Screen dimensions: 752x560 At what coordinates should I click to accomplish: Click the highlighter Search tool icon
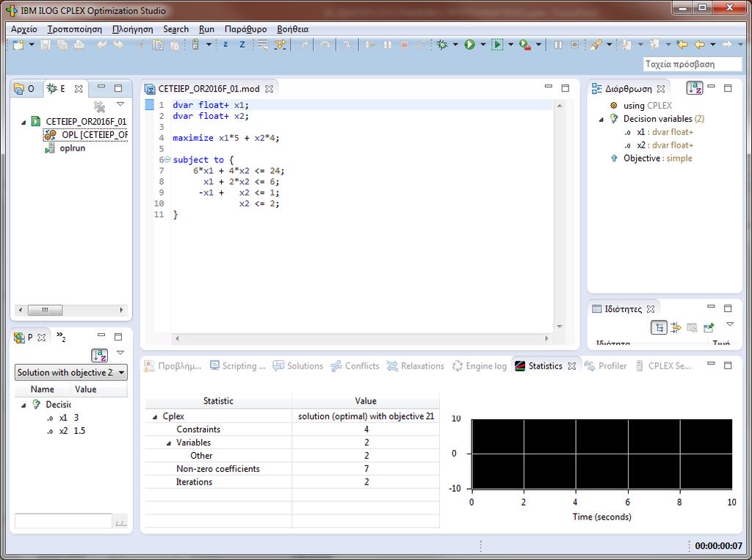coord(596,45)
